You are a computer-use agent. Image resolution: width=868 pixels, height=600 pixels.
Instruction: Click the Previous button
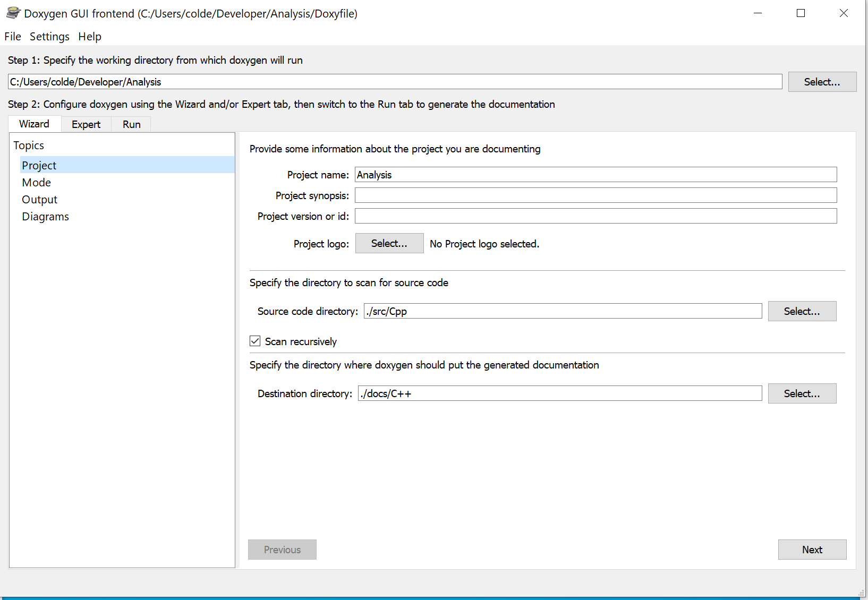[282, 550]
